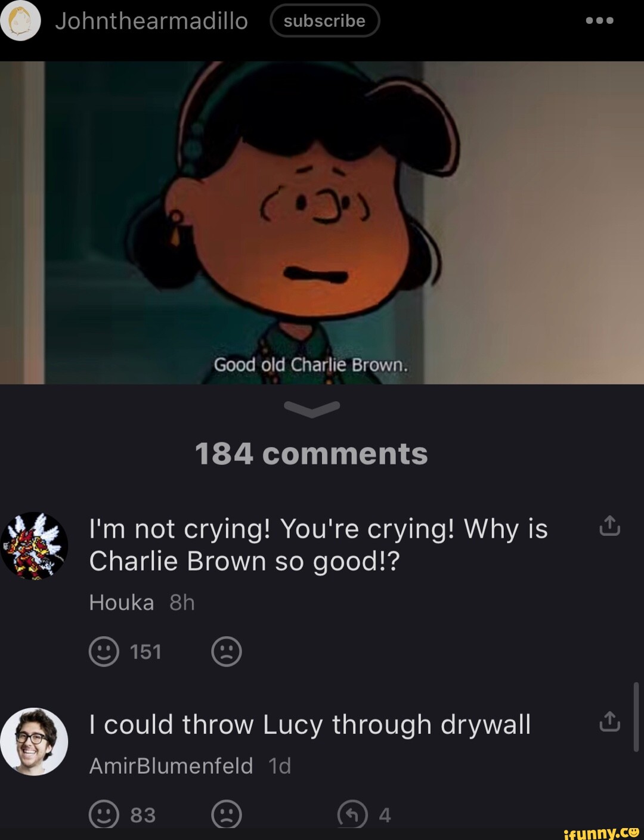Open replies icon on AmirBlumenfeld's comment
The image size is (644, 840).
(x=352, y=814)
